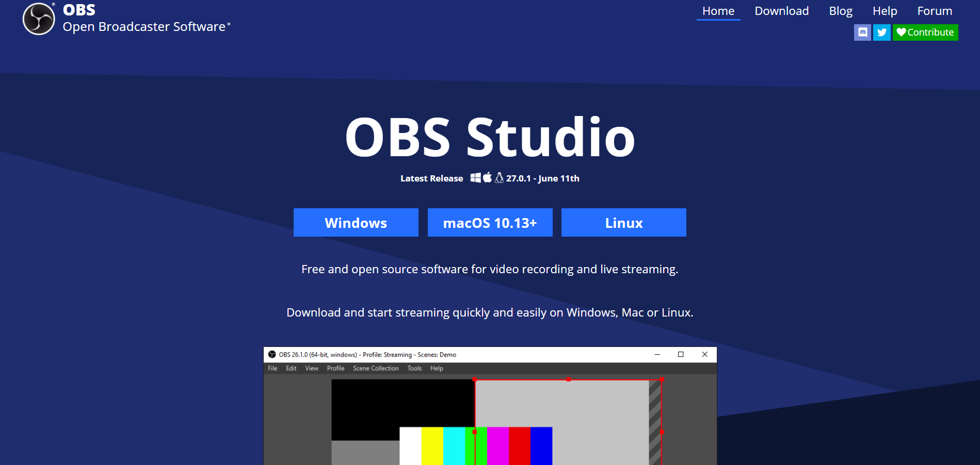The image size is (980, 465).
Task: Click "Open Broadcaster Software" header text
Action: (x=144, y=27)
